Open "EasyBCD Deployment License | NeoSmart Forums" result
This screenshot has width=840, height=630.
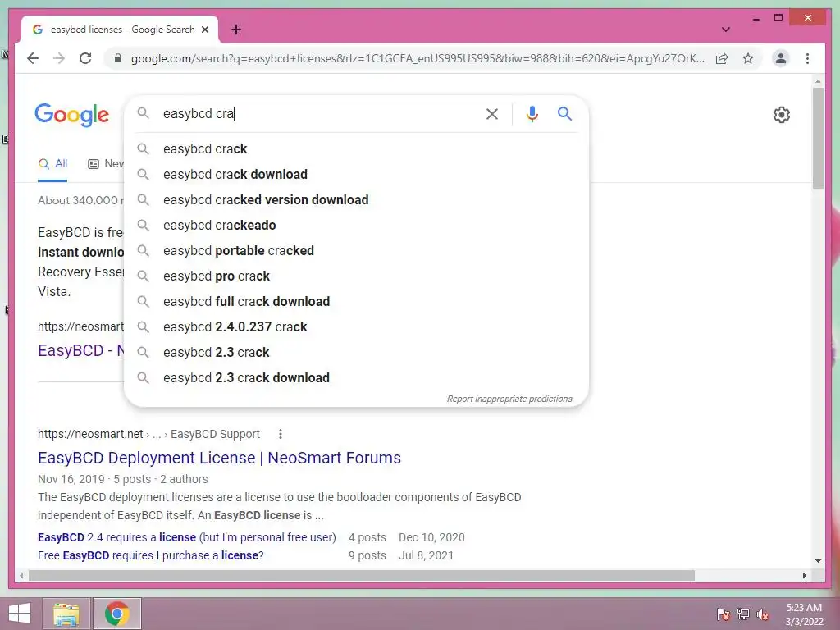coord(219,458)
